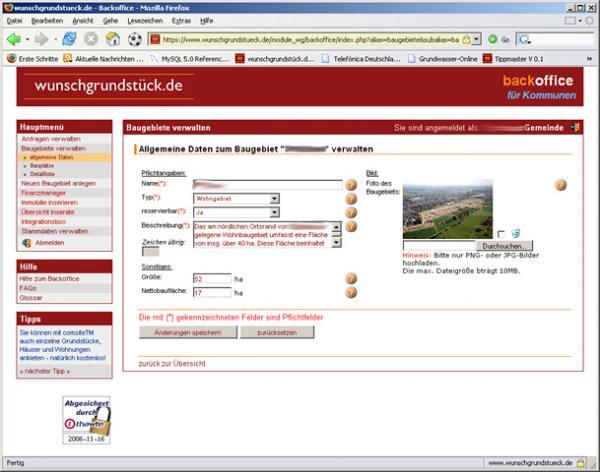Click the help icon next to Größe field
Viewport: 600px width, 472px height.
click(351, 279)
